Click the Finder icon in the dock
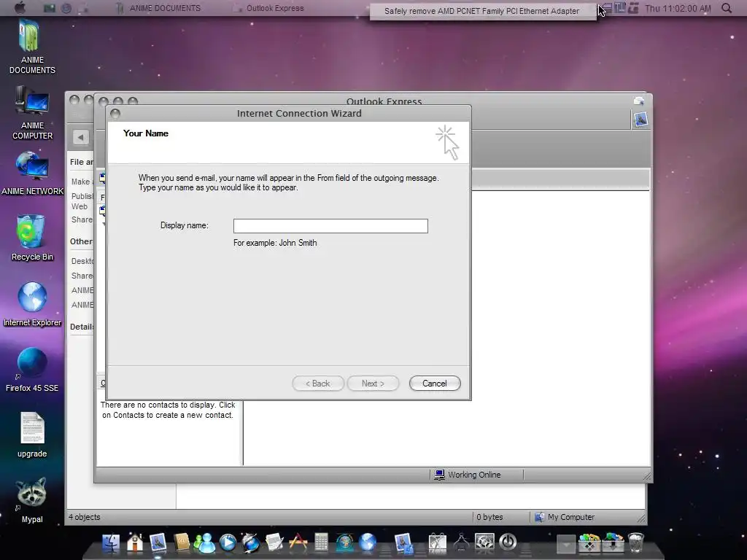This screenshot has height=560, width=747. pos(111,543)
